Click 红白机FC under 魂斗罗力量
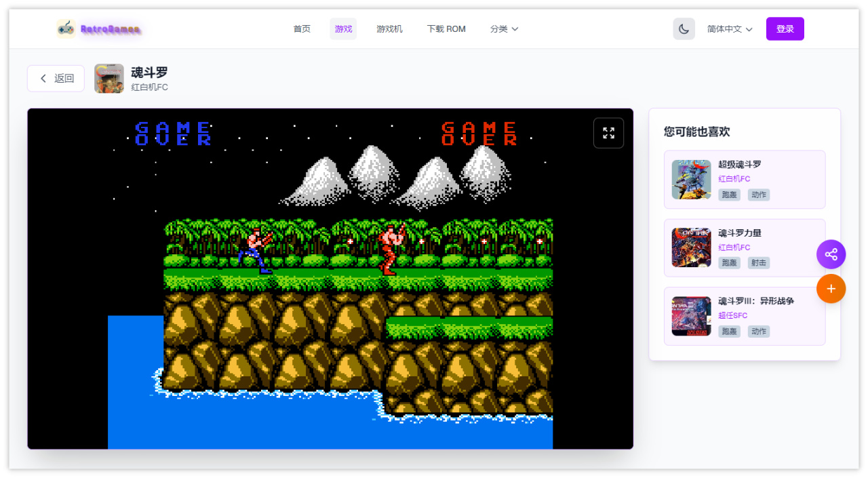The height and width of the screenshot is (478, 868). pos(734,247)
